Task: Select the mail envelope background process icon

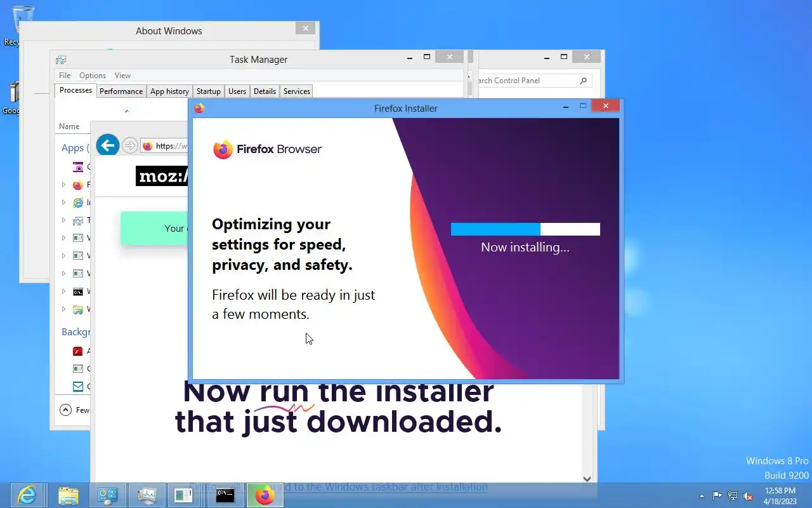Action: 77,386
